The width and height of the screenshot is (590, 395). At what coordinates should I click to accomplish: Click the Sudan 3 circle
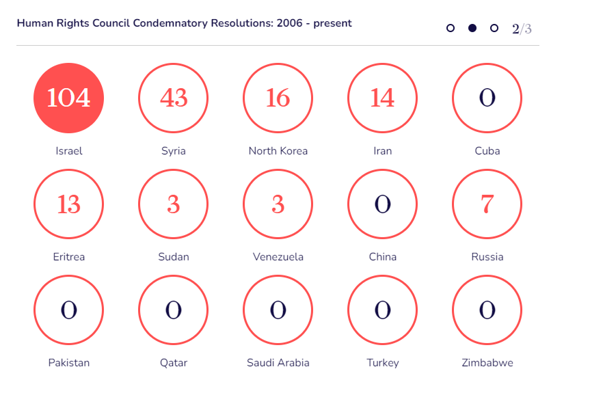(173, 204)
